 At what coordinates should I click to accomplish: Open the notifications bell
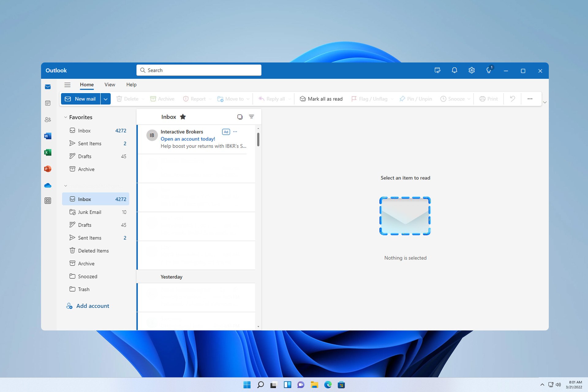(454, 70)
